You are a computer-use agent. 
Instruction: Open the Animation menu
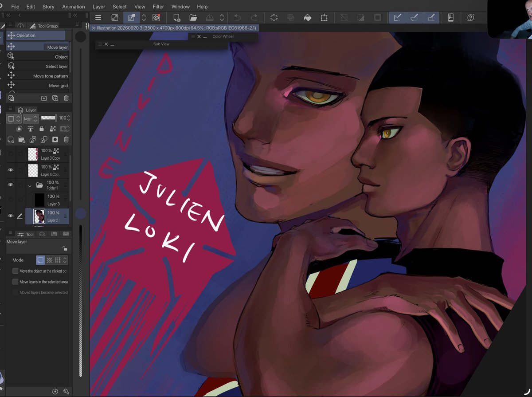point(74,7)
